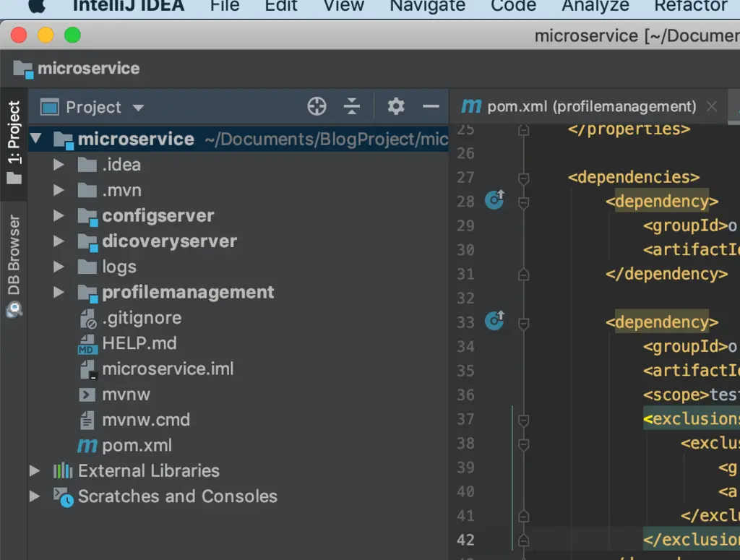Click the Apple menu icon
The image size is (740, 560).
click(x=37, y=6)
